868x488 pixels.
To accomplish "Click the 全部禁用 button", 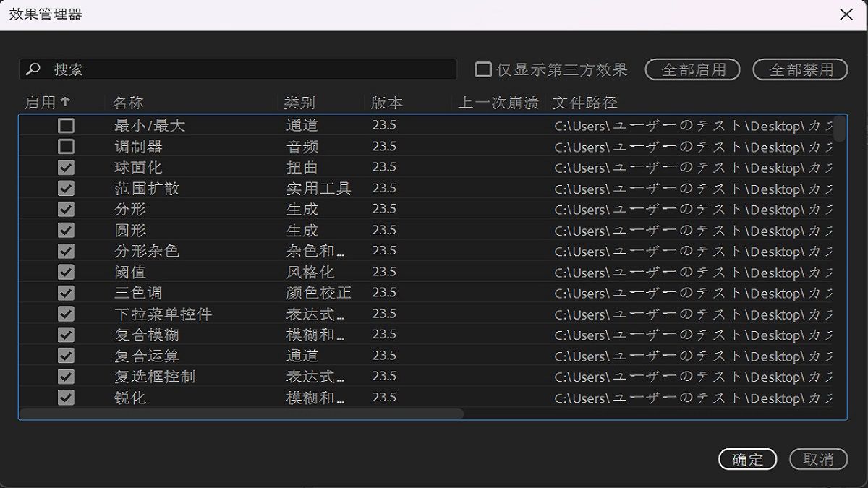I will coord(800,69).
